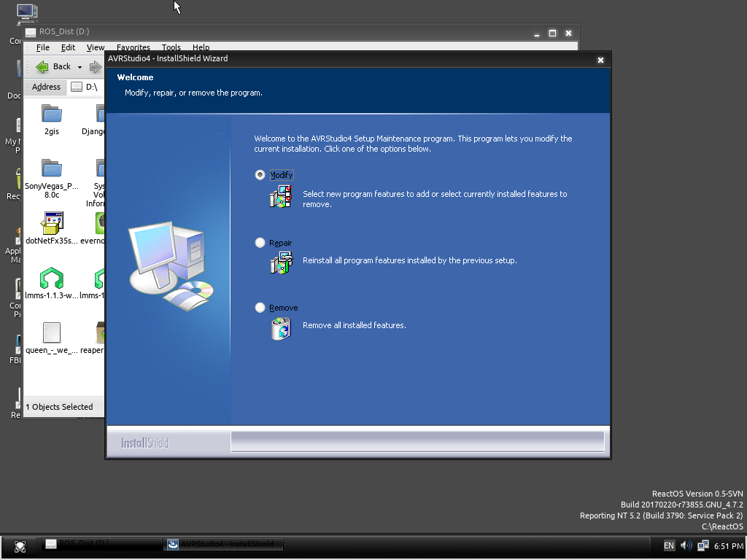This screenshot has width=747, height=560.
Task: Close the ROS_Dist (D:) explorer window
Action: tap(568, 34)
